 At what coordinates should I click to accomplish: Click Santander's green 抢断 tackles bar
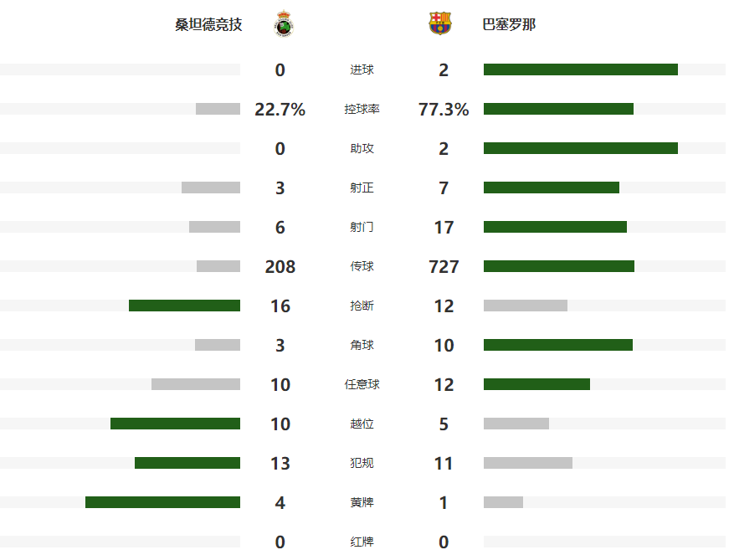184,306
